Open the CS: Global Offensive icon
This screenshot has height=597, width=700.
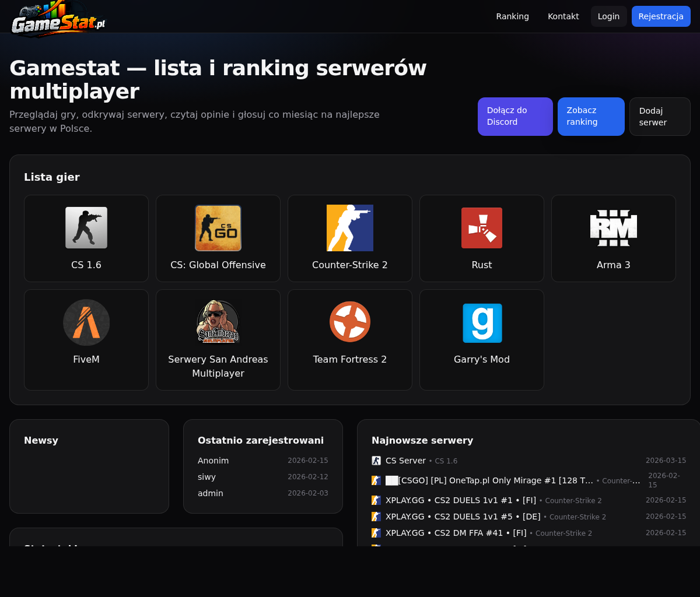pos(218,228)
